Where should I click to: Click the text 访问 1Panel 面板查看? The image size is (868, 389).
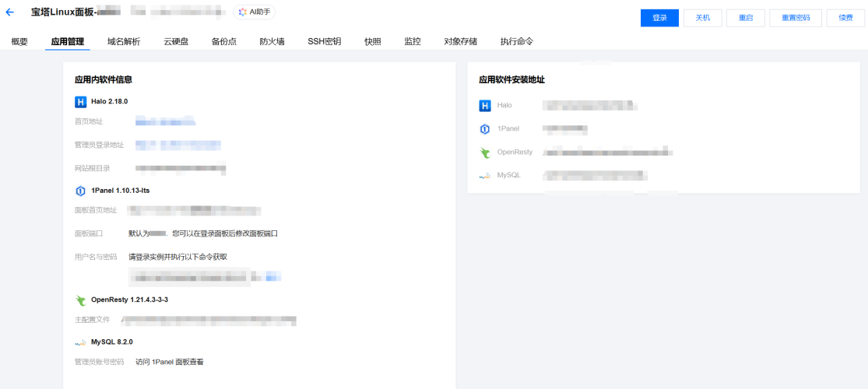(170, 362)
